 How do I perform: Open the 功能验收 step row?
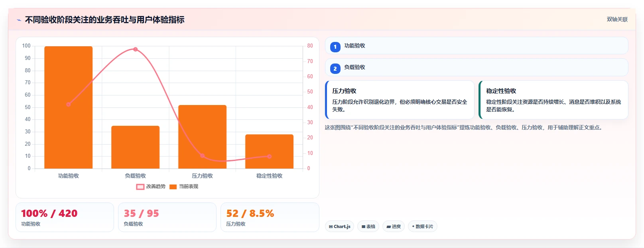click(x=476, y=46)
